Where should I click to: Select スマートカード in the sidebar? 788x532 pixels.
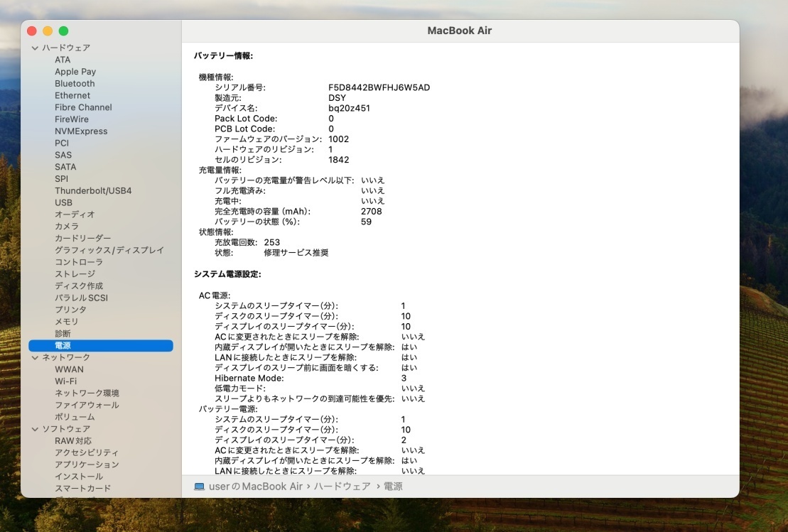(82, 488)
